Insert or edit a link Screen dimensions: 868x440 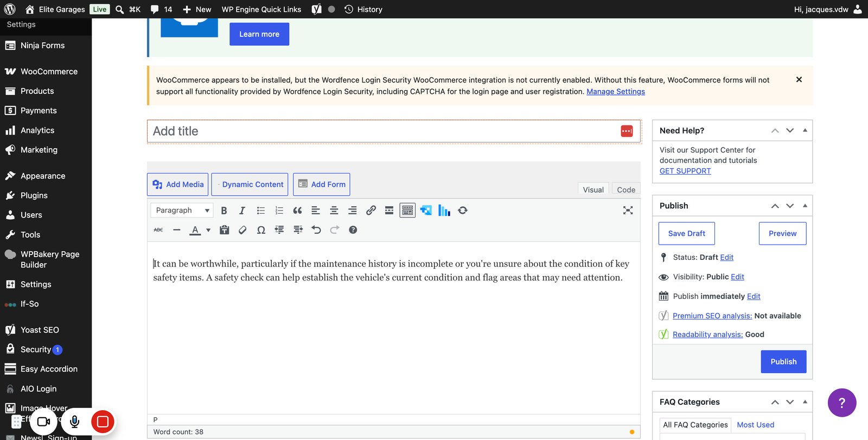click(371, 211)
